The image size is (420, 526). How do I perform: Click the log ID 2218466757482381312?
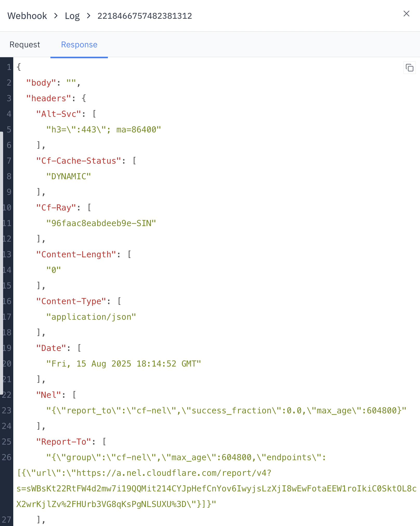pos(145,16)
